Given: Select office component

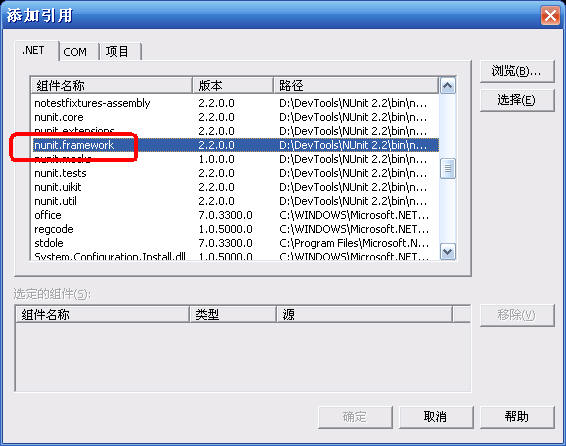Looking at the screenshot, I should coord(235,215).
